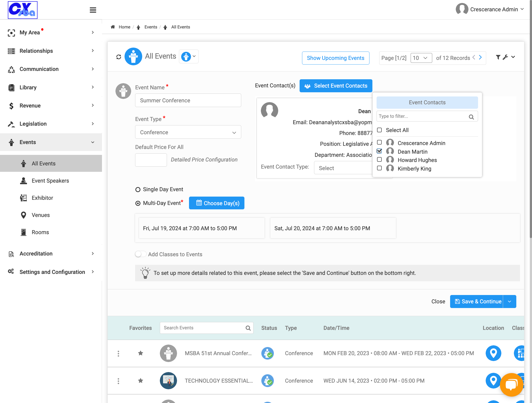Image resolution: width=532 pixels, height=403 pixels.
Task: Expand the Relationships menu
Action: [51, 51]
